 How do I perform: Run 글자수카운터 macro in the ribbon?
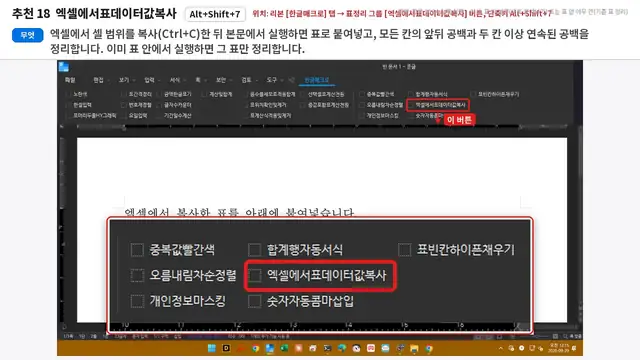174,105
